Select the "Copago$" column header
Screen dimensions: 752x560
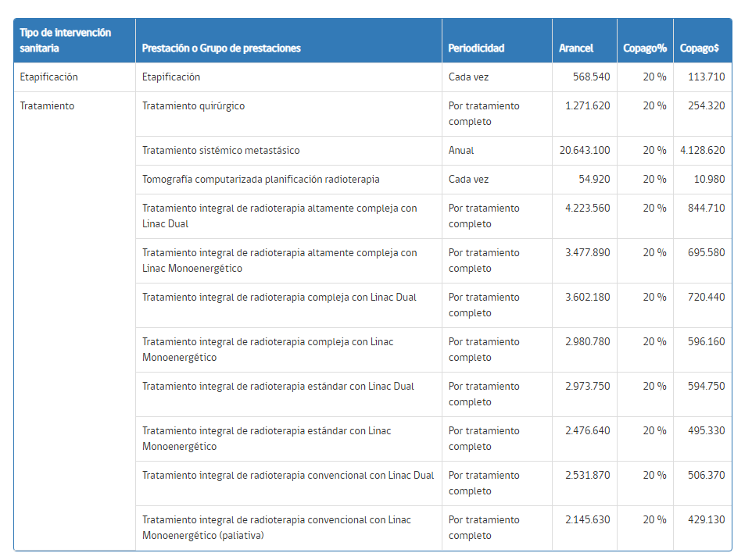click(x=700, y=48)
